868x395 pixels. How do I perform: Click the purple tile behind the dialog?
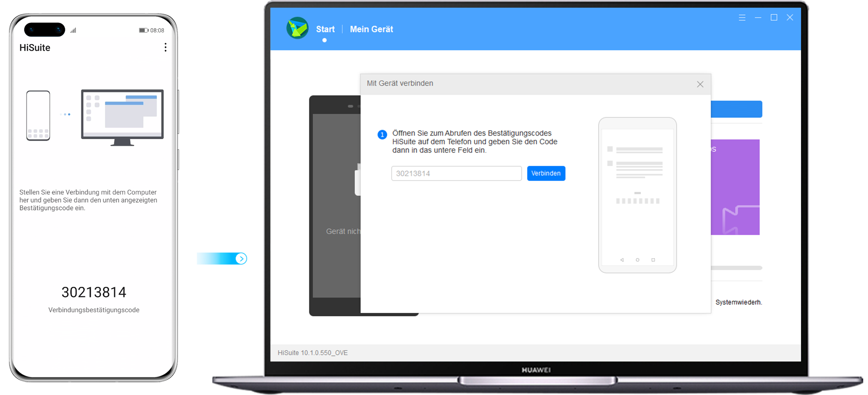(735, 187)
